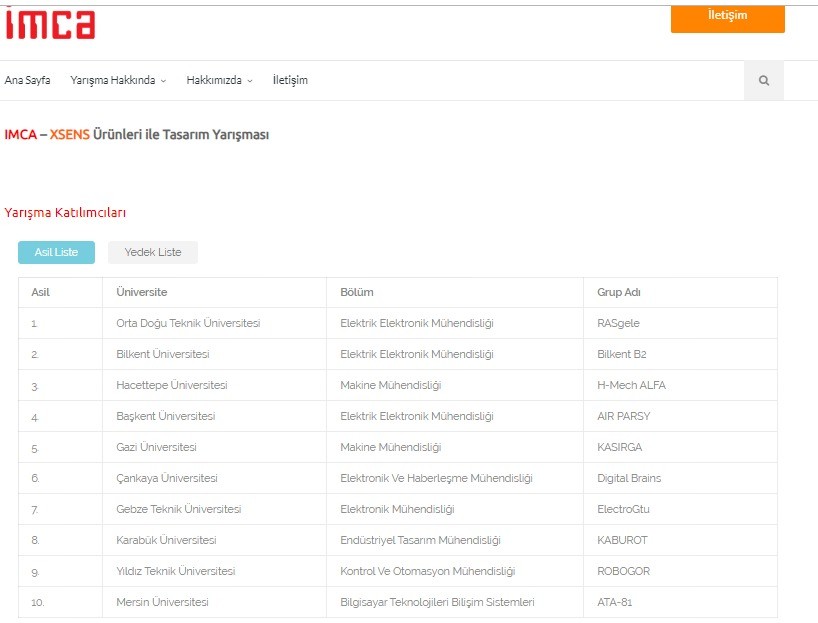Click the Yarışma Katılımcıları heading
Screen dimensions: 818x623
65,213
